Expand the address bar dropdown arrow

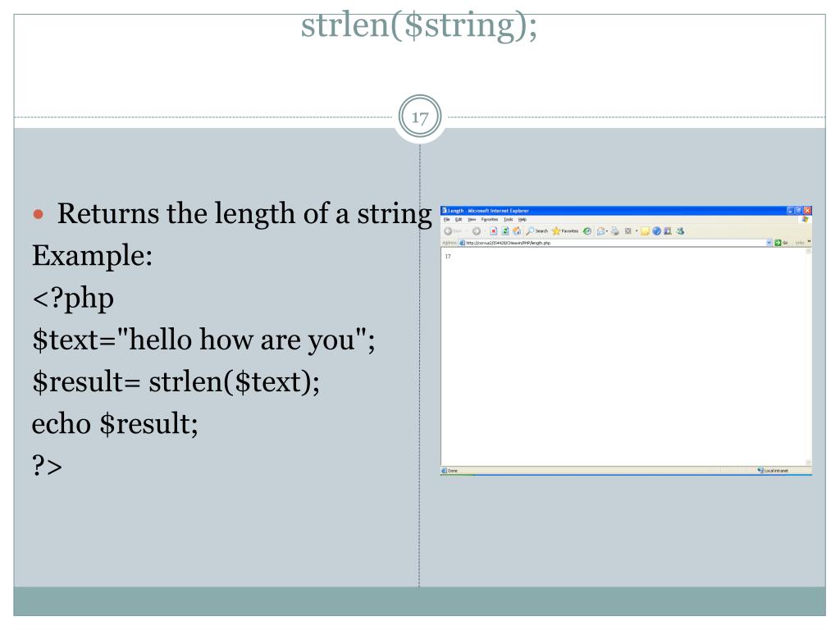[769, 243]
